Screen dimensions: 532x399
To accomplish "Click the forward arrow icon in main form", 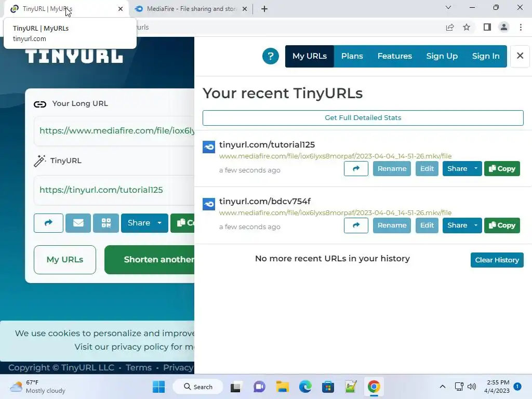I will [48, 223].
